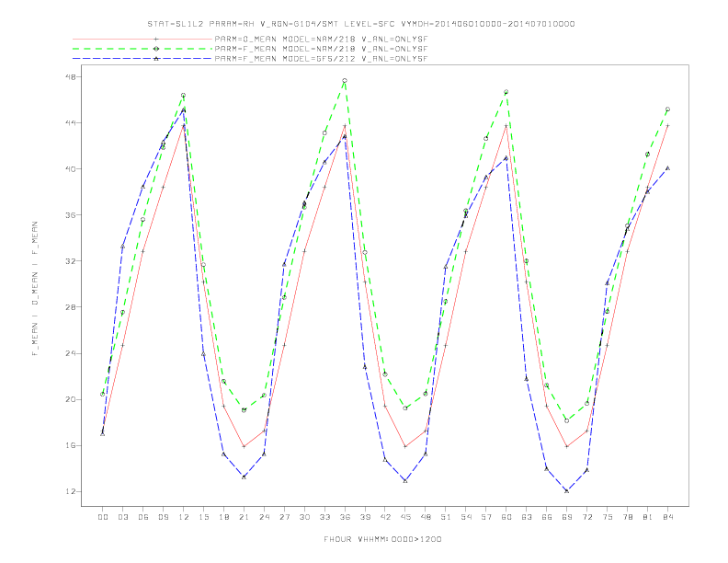Click the x-axis forecast hour label 66
The width and height of the screenshot is (728, 563).
[x=547, y=517]
